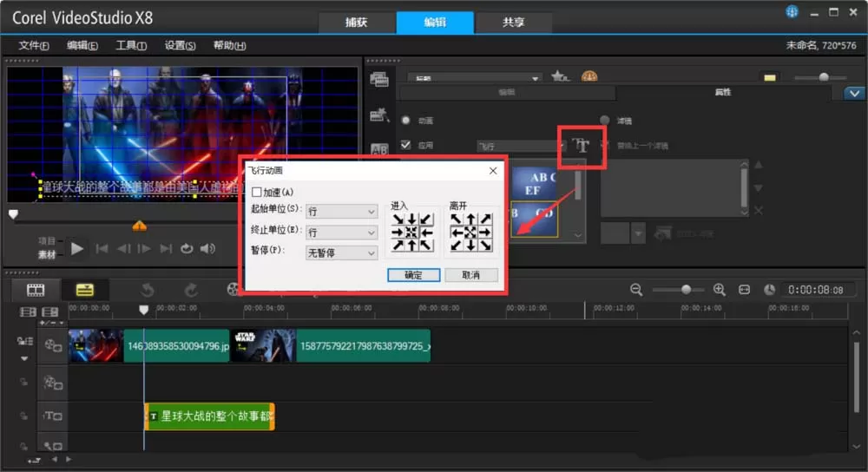868x472 pixels.
Task: Select exit-to-top up arrow under 离开
Action: click(x=470, y=220)
